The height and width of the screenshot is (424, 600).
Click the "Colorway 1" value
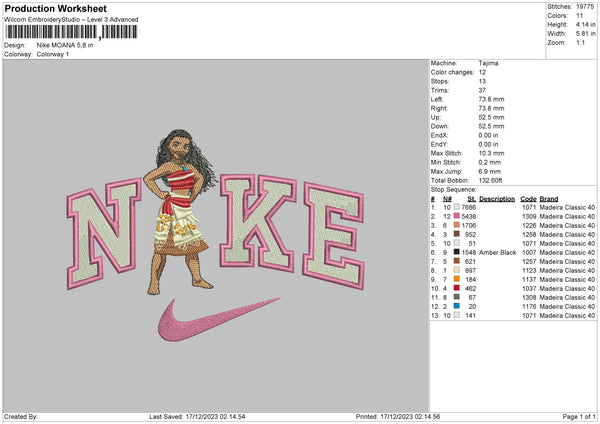point(53,54)
